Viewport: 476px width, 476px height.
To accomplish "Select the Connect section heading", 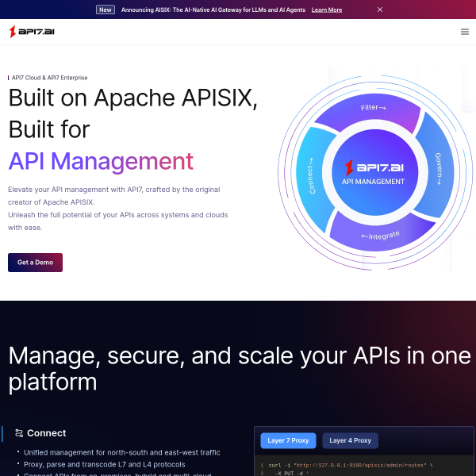I will point(47,433).
